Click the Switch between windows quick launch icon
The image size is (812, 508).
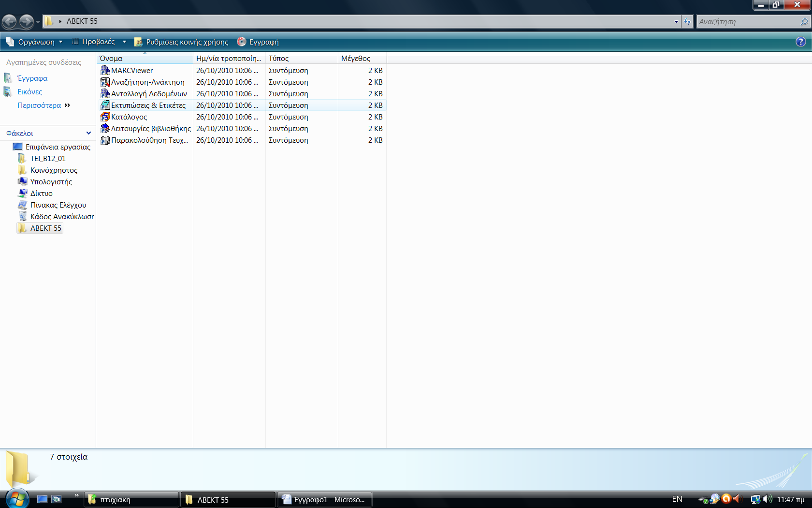tap(57, 499)
